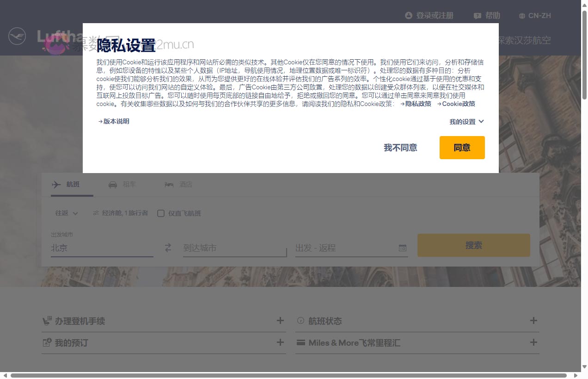588x379 pixels.
Task: Click the 我不同意 button
Action: click(400, 148)
